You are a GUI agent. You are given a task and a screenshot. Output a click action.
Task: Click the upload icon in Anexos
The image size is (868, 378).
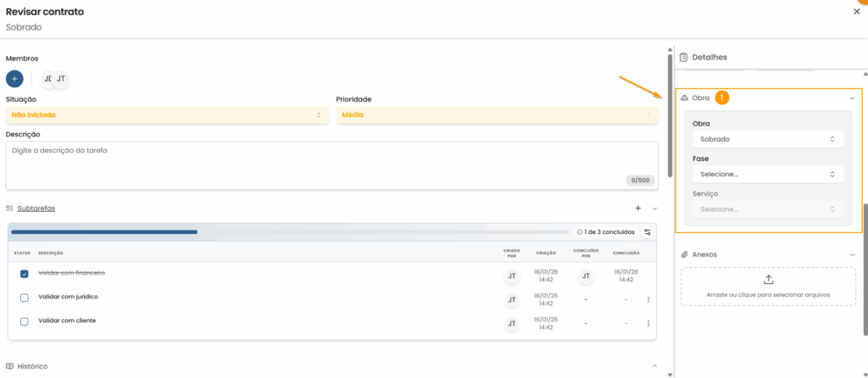(x=768, y=280)
